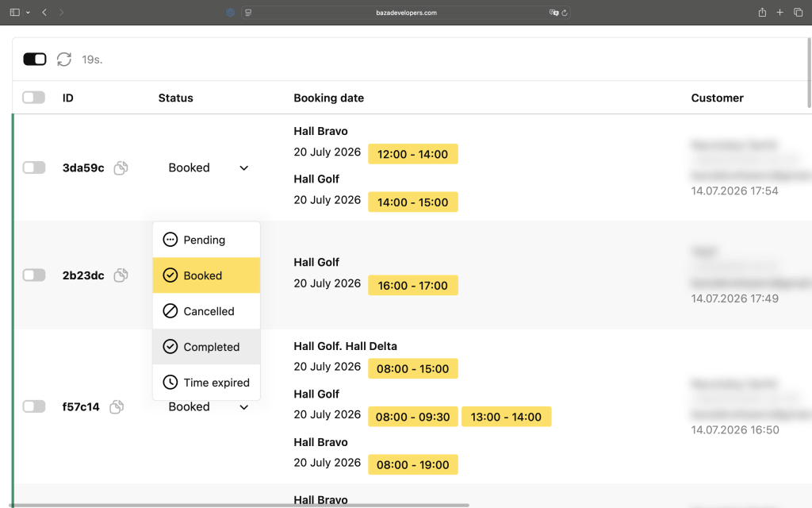Click the ID column header
The image size is (812, 508).
[x=68, y=98]
